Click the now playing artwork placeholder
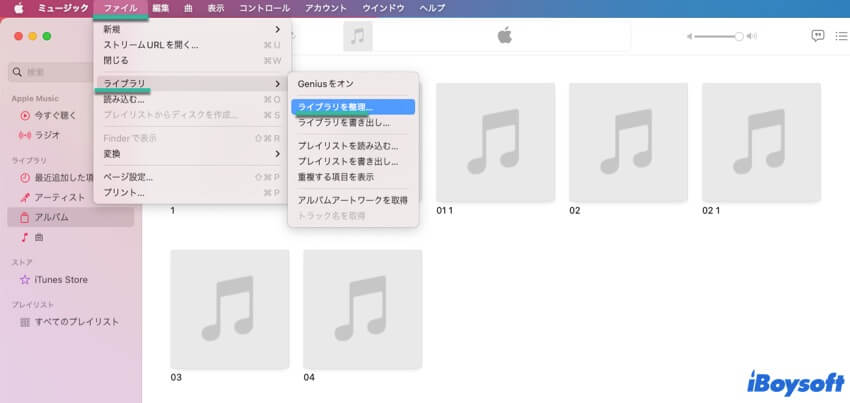 [358, 36]
